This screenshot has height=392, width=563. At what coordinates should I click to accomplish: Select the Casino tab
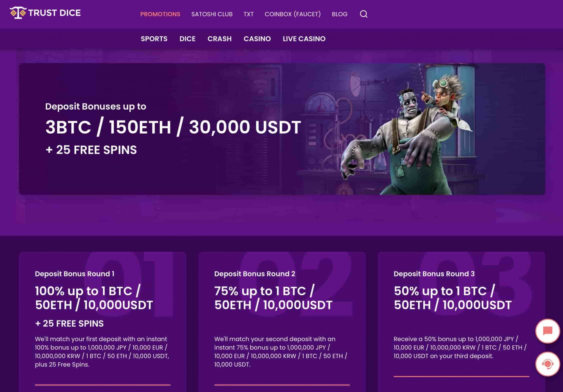click(x=257, y=39)
